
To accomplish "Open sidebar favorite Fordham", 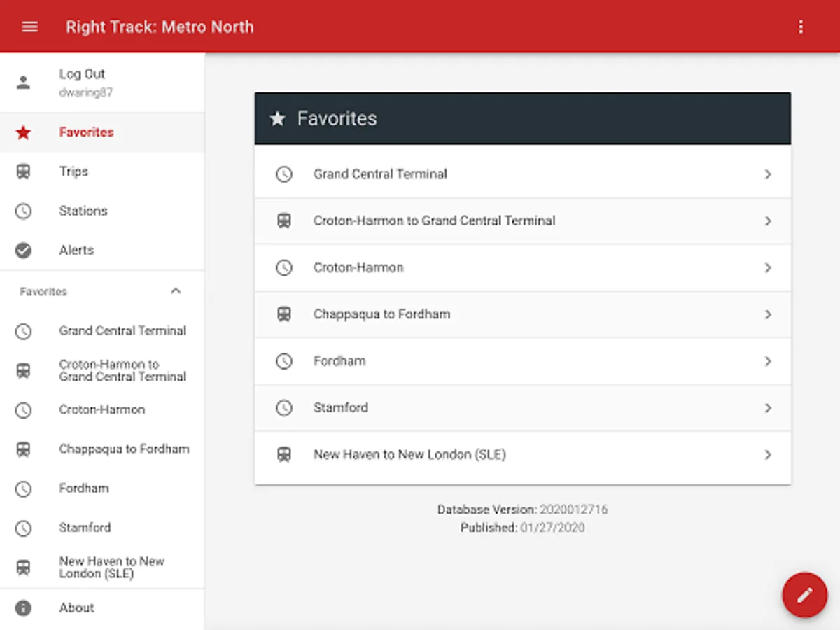I will (x=102, y=489).
